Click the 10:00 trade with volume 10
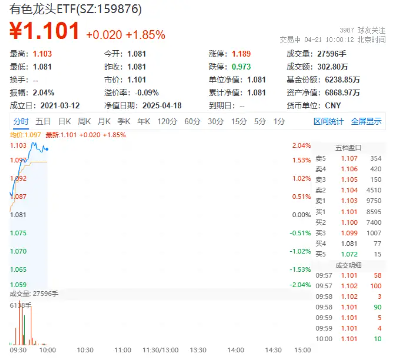 coord(349,339)
